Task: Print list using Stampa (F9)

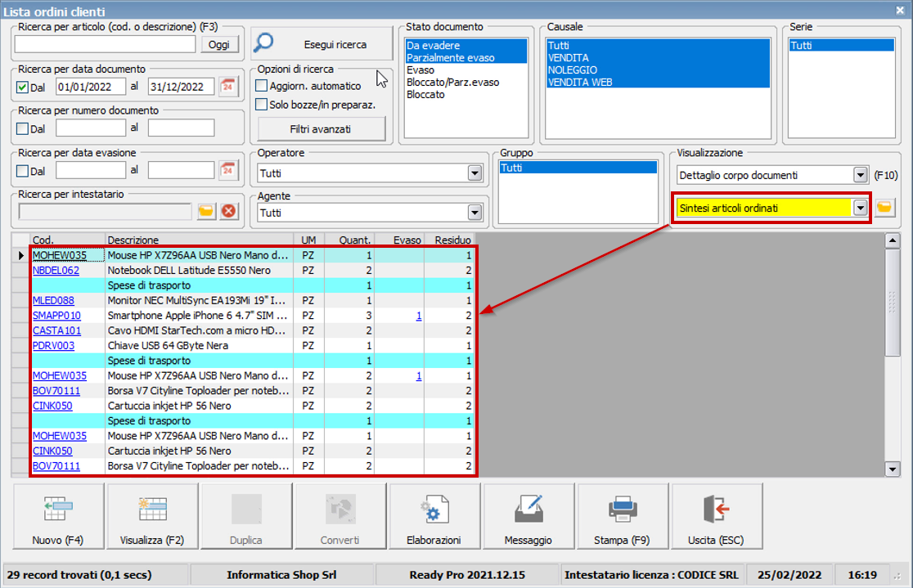Action: click(622, 516)
